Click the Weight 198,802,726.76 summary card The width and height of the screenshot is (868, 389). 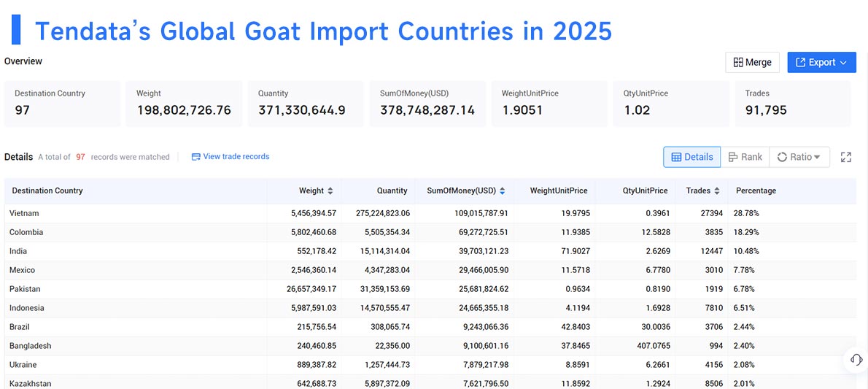click(184, 104)
